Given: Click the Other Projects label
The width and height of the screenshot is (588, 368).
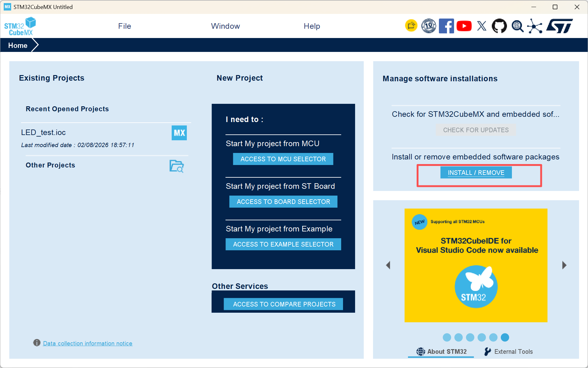Looking at the screenshot, I should tap(50, 165).
